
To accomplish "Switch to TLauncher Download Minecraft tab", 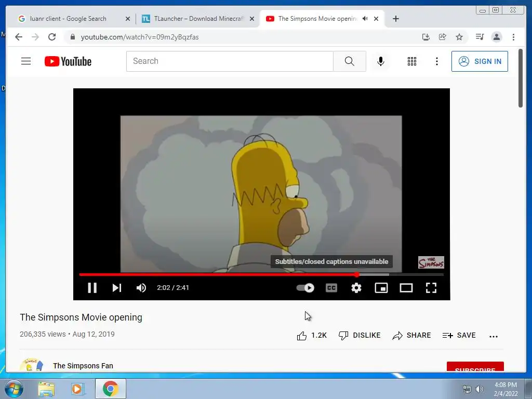I will (x=199, y=19).
